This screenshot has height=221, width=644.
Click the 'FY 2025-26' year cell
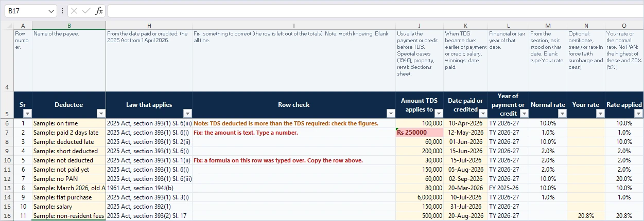pyautogui.click(x=508, y=188)
